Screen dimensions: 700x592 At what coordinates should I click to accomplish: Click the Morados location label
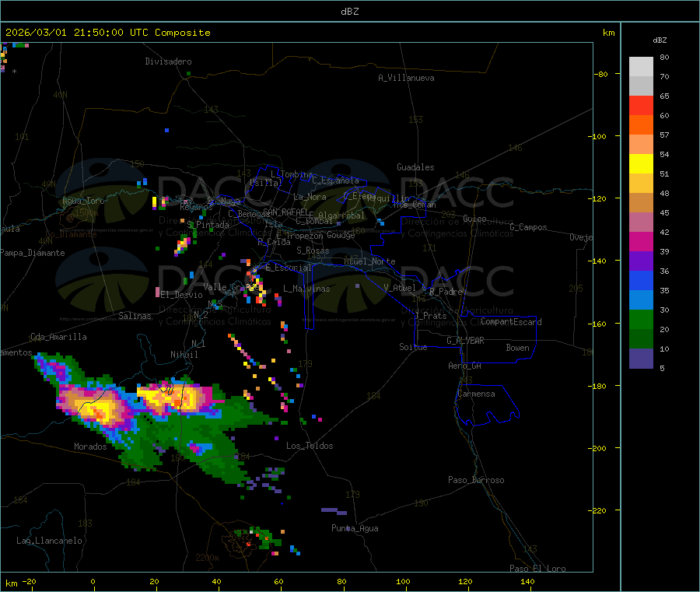tap(90, 447)
